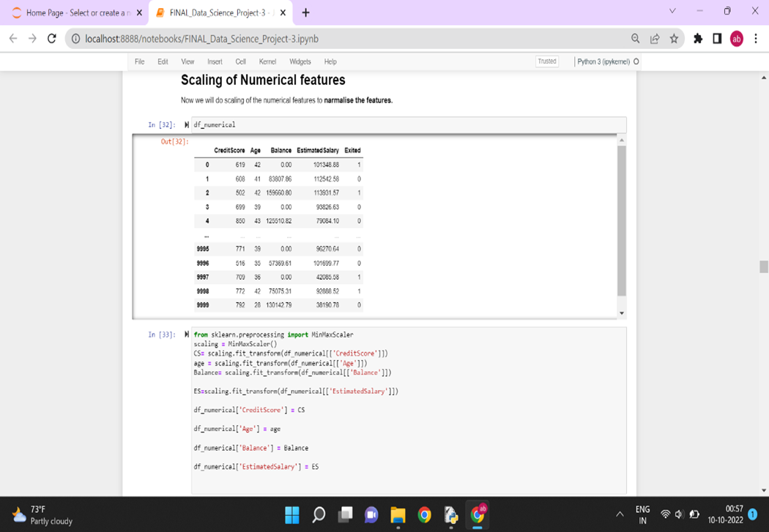Open a new browser tab with plus button
Screen dimensions: 769x532
click(x=303, y=12)
